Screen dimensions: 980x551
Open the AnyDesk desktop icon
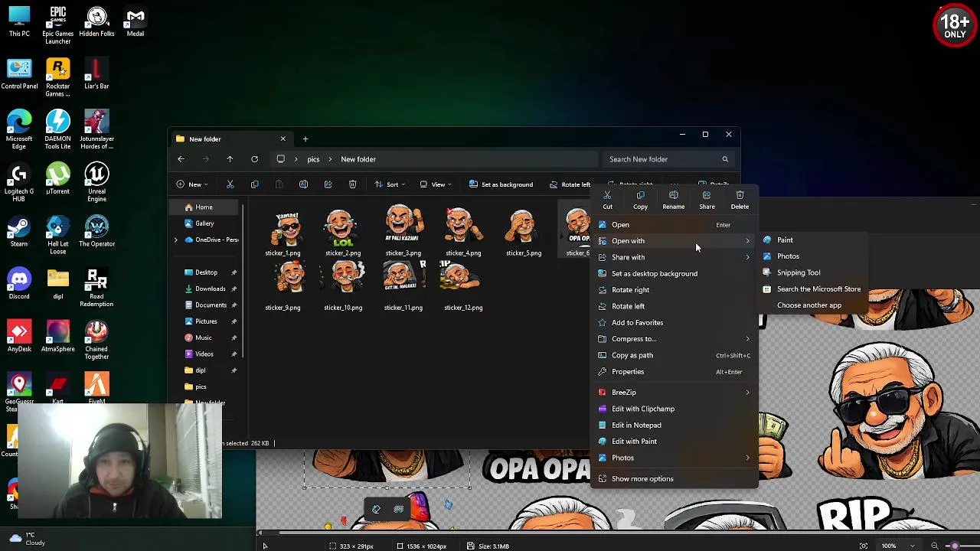tap(19, 337)
